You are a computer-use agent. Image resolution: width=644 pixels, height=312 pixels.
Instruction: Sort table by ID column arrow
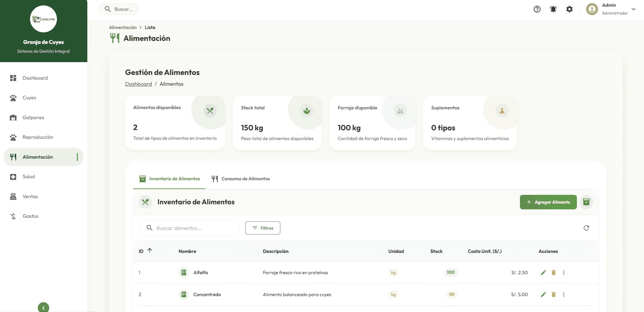click(150, 251)
